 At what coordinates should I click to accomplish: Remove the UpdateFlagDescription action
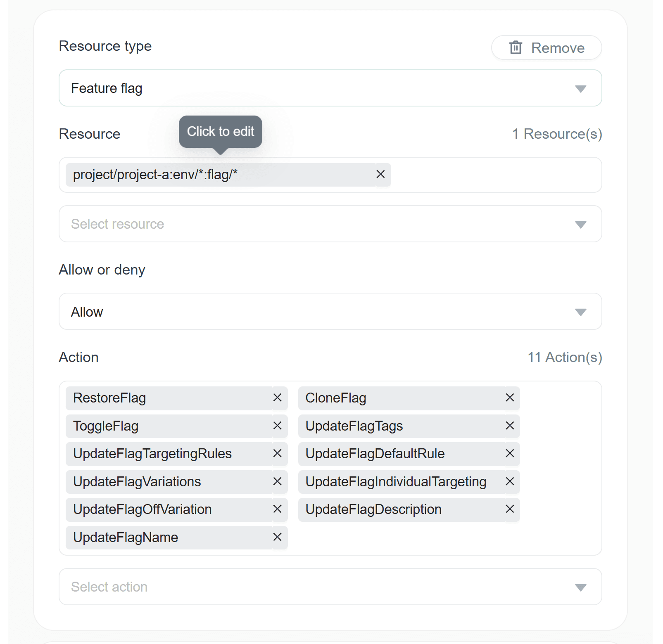[510, 509]
